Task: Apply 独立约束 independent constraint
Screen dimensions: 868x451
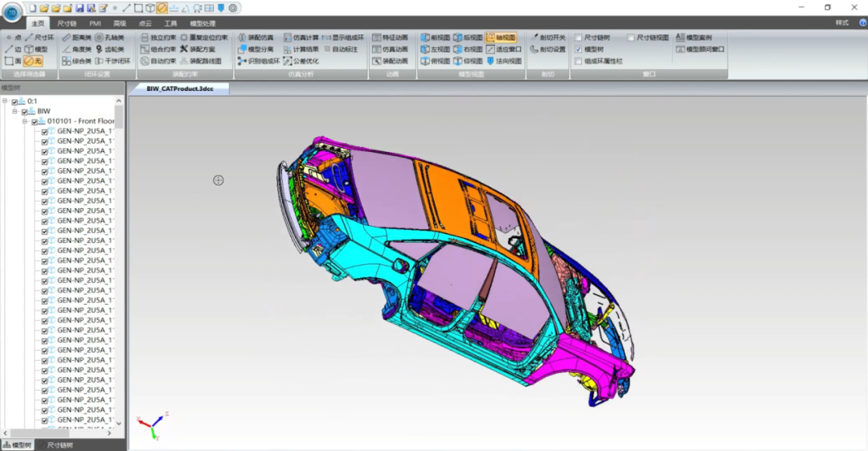Action: [x=158, y=38]
